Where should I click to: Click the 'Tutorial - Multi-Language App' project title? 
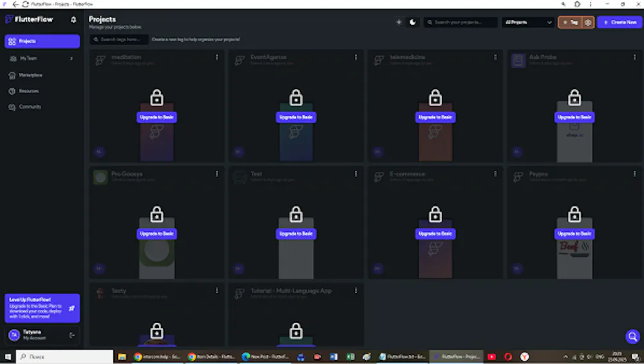click(x=291, y=291)
